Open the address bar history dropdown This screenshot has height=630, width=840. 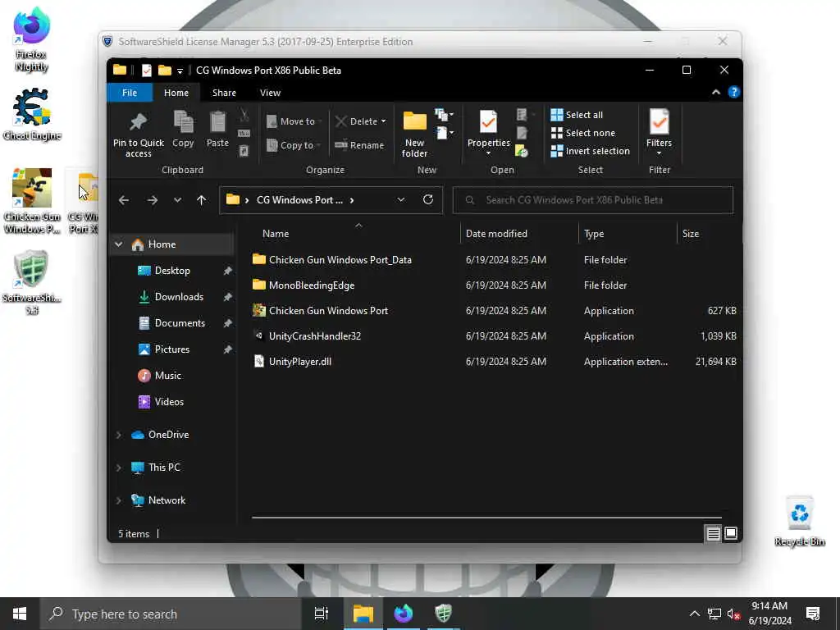[x=400, y=200]
